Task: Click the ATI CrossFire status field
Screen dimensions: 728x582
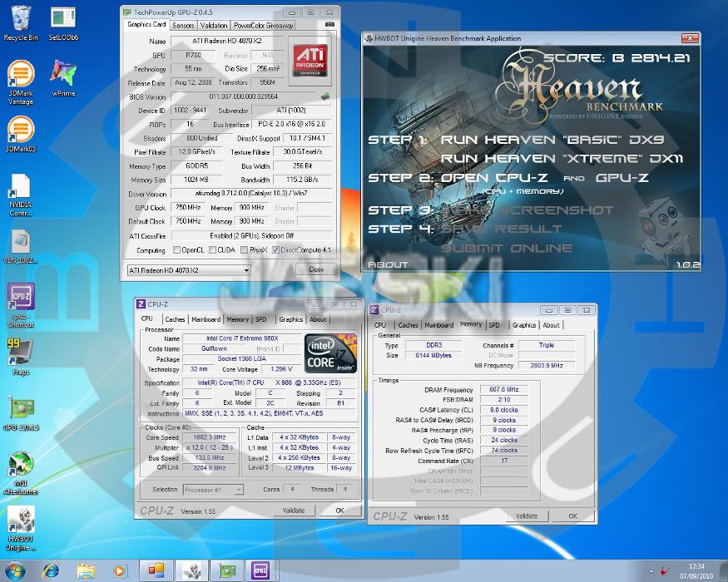Action: click(251, 235)
